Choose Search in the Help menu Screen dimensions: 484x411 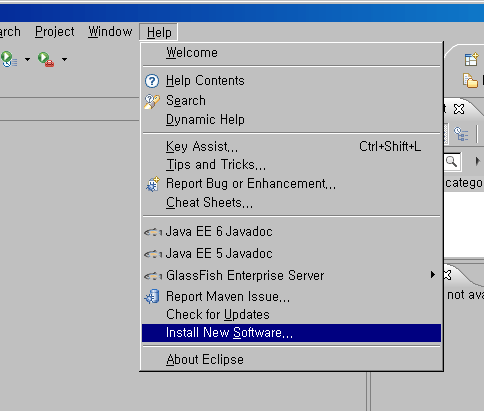pyautogui.click(x=291, y=100)
